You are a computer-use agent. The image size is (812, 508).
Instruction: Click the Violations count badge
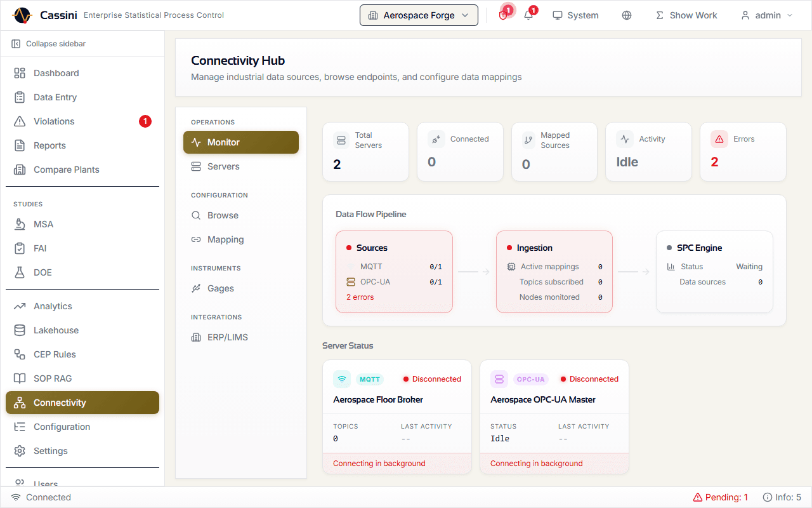point(145,121)
